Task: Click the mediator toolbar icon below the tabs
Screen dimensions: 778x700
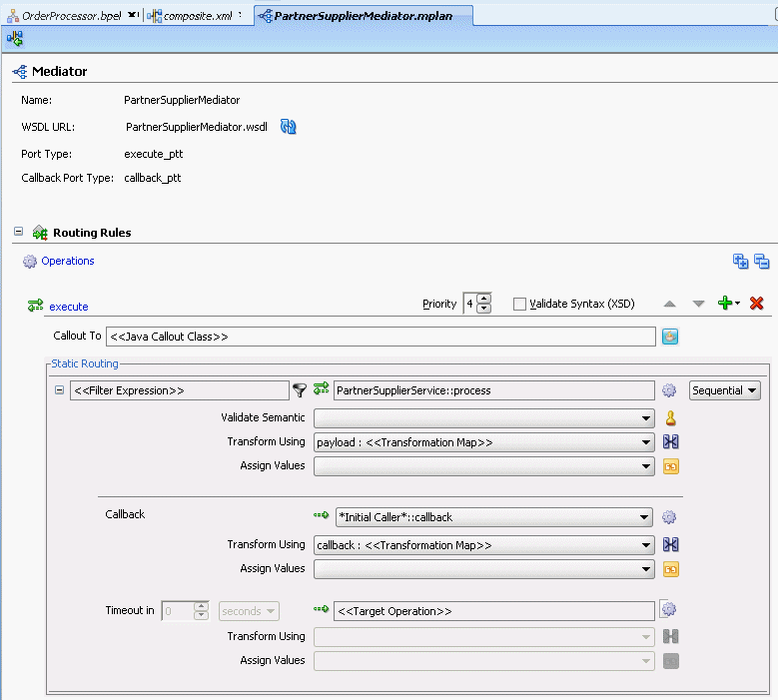Action: [x=15, y=38]
